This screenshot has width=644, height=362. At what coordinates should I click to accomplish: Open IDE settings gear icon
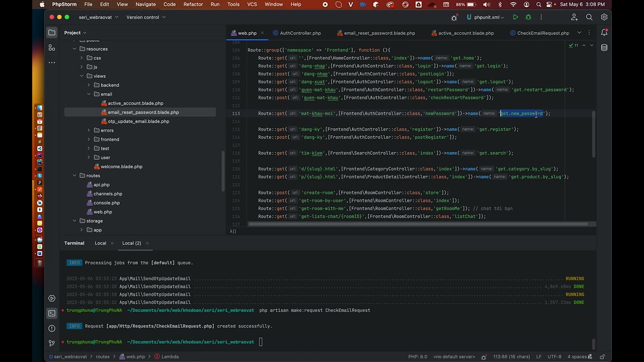(x=604, y=17)
